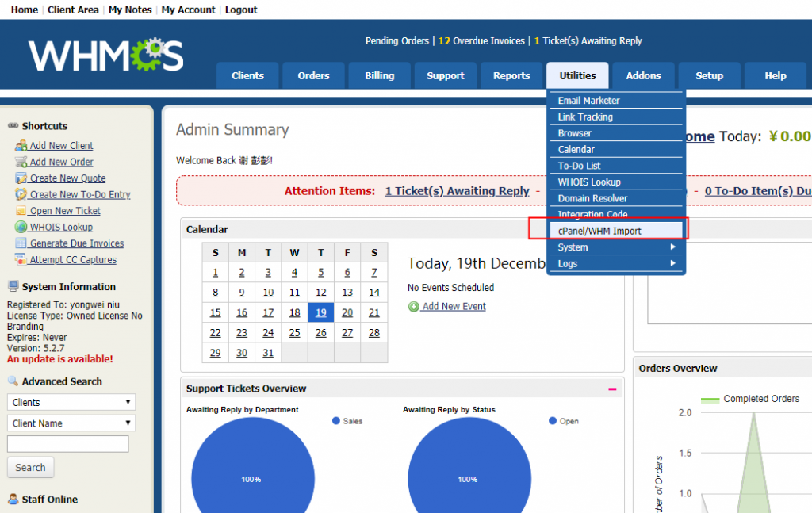
Task: Click the Add New Client shortcut icon
Action: click(x=21, y=145)
